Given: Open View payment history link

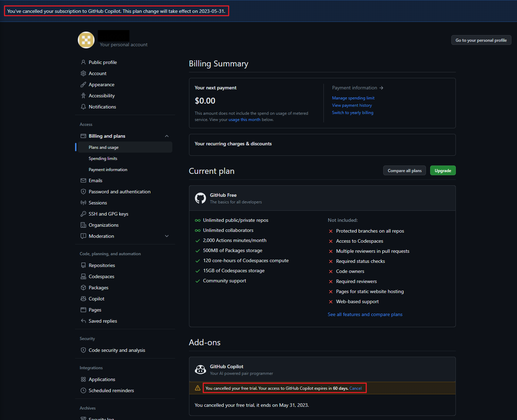Looking at the screenshot, I should coord(352,105).
